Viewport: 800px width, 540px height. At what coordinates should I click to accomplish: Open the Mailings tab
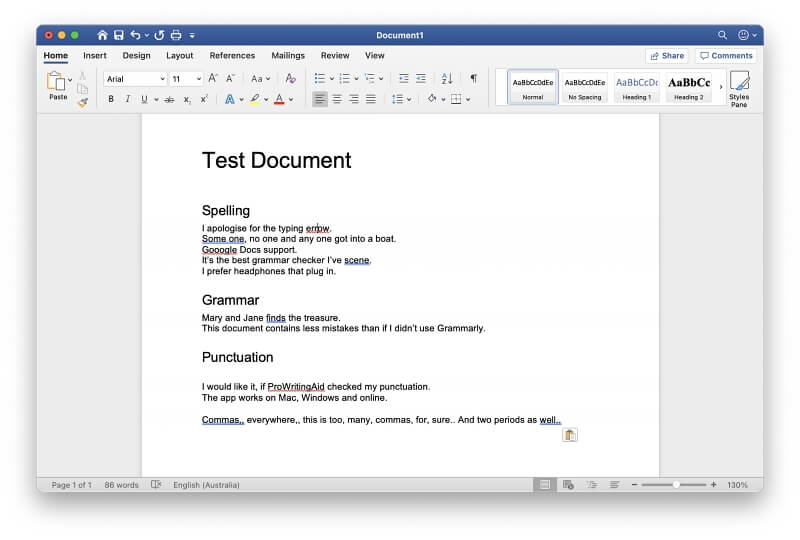coord(288,55)
